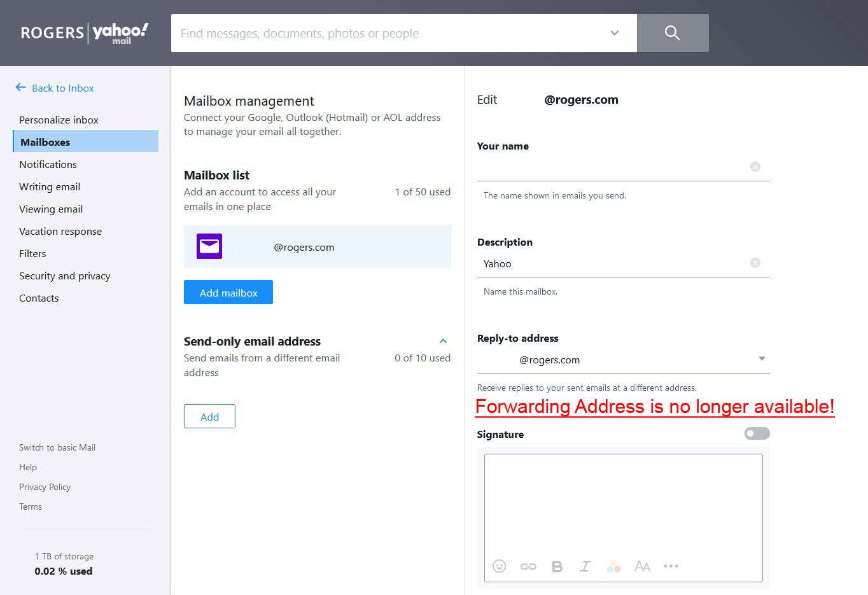Collapse the Send-only email address section
The image size is (868, 595).
pyautogui.click(x=443, y=341)
